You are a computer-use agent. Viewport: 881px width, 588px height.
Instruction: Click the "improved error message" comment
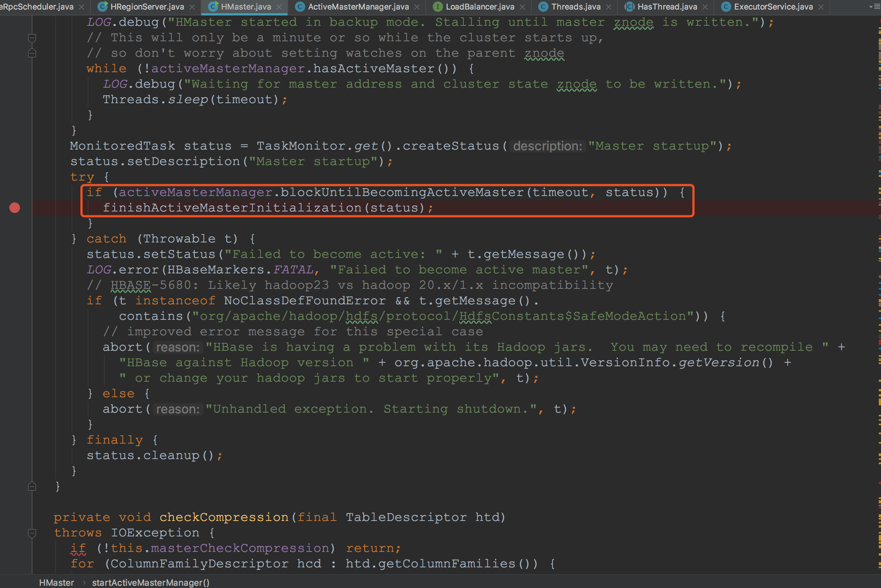pos(293,332)
